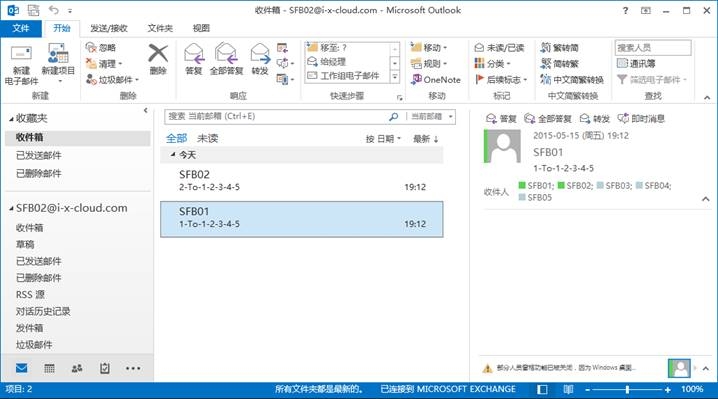
Task: Open the Junk (垃圾邮件) dropdown
Action: tap(112, 80)
